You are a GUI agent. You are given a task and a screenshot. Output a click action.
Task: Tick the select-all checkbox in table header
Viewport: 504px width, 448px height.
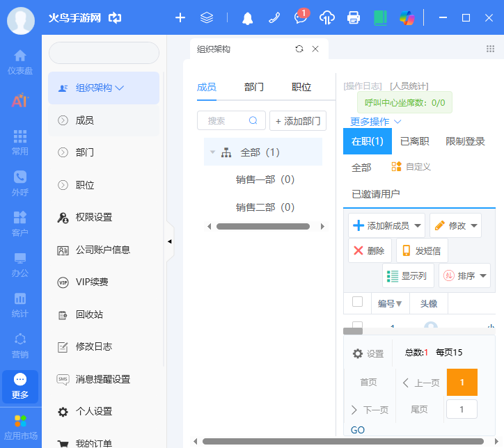(x=357, y=302)
